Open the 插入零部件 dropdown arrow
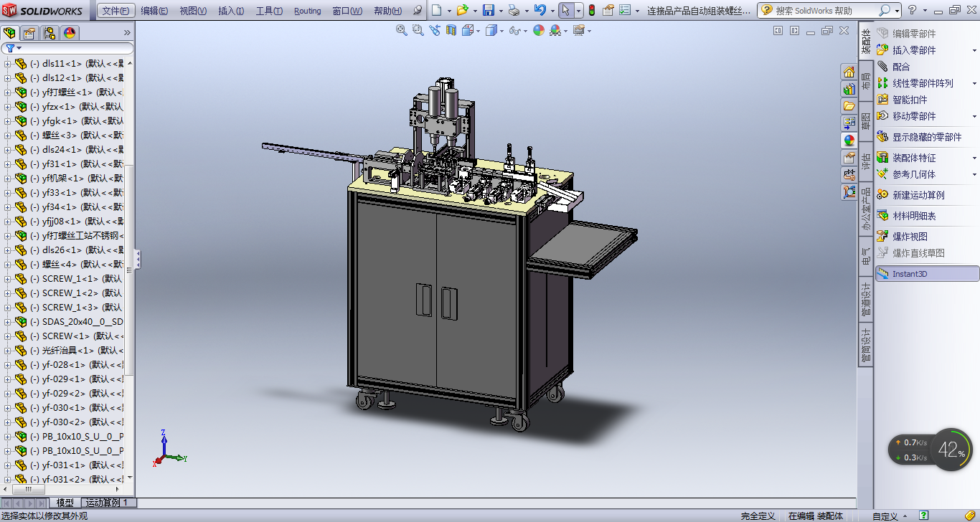This screenshot has width=980, height=522. coord(974,50)
